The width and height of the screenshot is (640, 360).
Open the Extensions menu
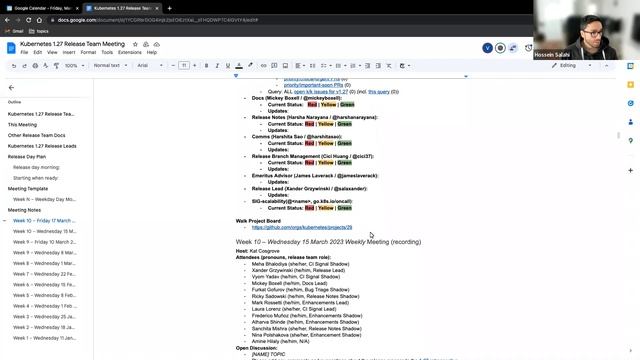pos(130,53)
